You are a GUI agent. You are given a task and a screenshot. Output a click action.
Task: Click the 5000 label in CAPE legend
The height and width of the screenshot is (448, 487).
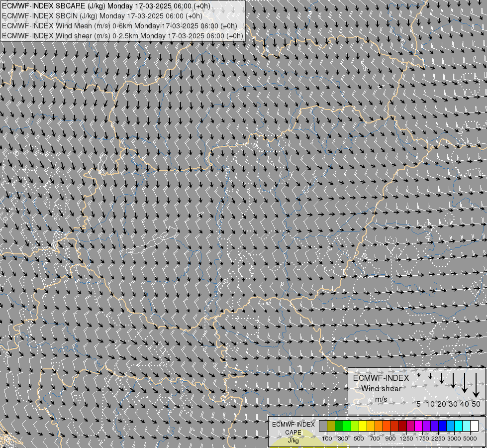[470, 439]
